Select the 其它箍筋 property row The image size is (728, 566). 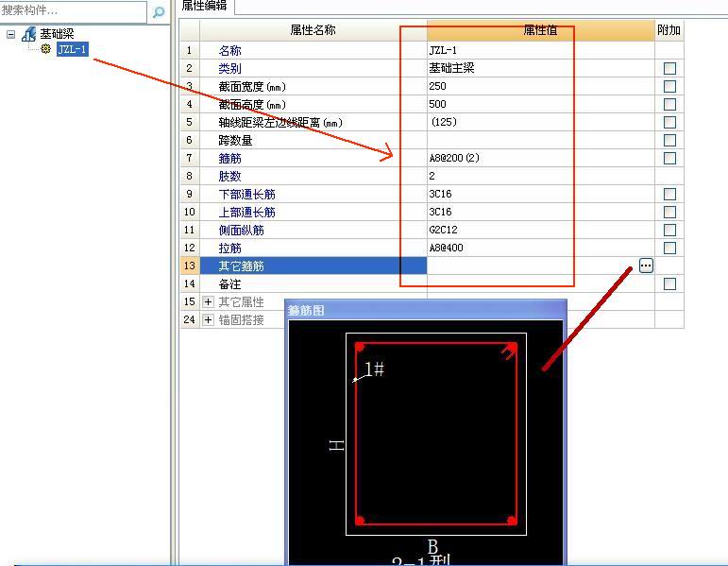(313, 266)
